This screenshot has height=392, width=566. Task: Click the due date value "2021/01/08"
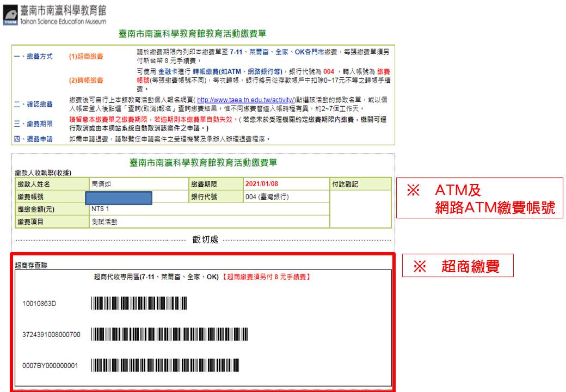point(262,183)
